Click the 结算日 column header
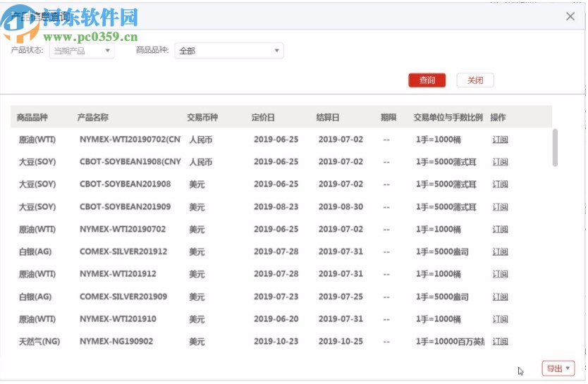The height and width of the screenshot is (384, 588). 328,118
